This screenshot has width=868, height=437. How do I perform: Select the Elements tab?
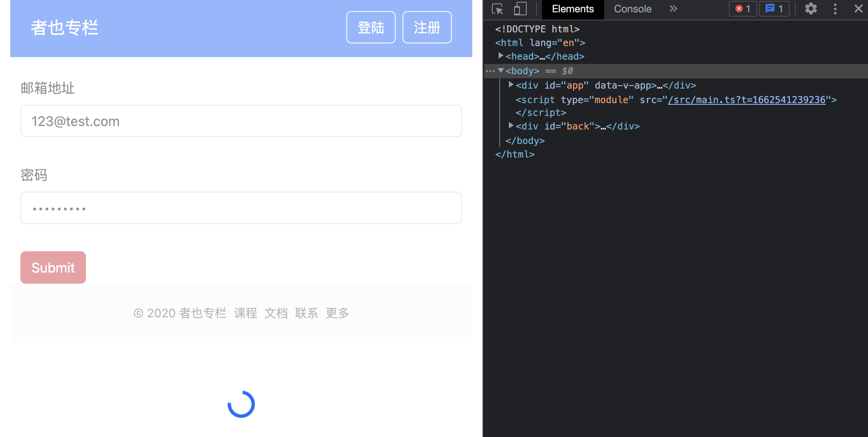tap(572, 9)
